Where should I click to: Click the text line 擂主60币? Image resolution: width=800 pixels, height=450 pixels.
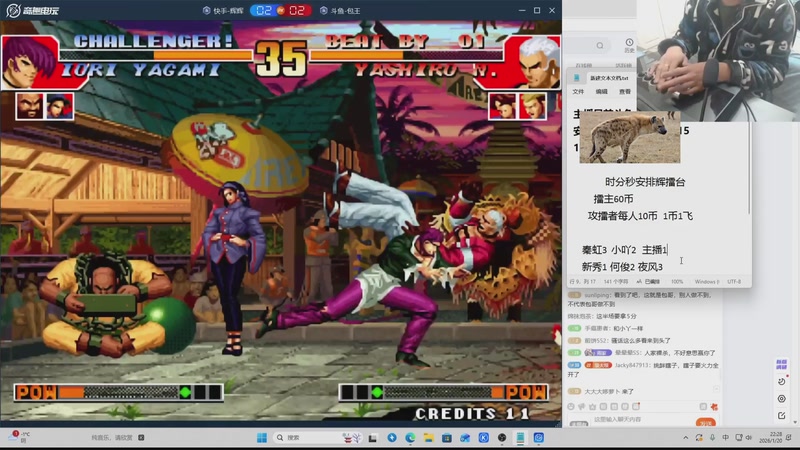pyautogui.click(x=613, y=199)
